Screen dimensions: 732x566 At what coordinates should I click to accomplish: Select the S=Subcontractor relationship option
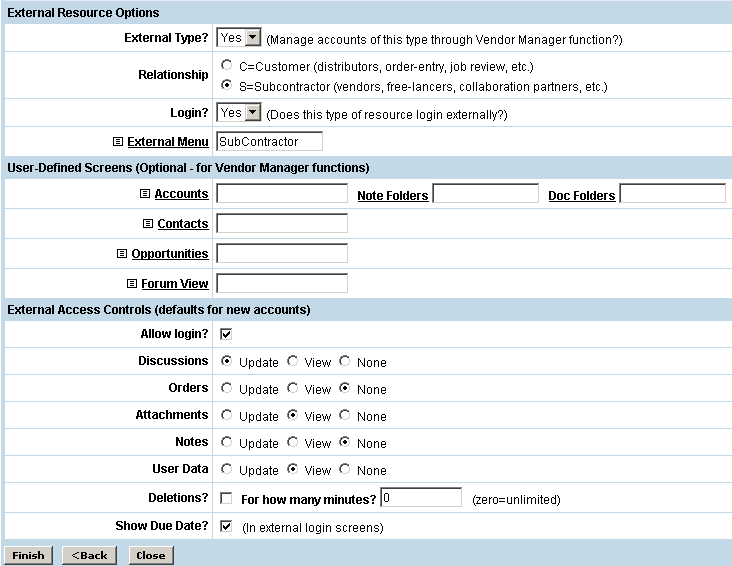(226, 85)
